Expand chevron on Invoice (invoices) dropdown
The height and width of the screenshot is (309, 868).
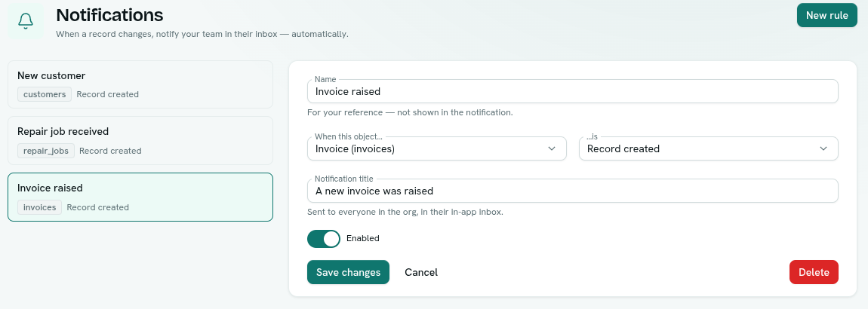551,148
